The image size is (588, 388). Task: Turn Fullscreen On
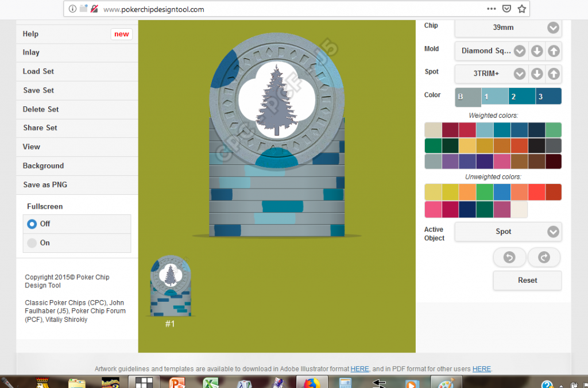click(32, 243)
